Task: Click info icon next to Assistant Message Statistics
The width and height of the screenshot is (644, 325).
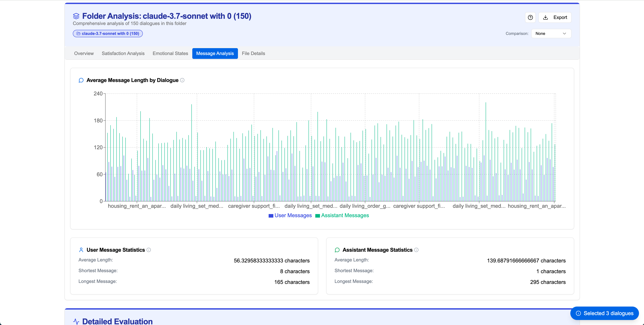Action: [x=416, y=250]
